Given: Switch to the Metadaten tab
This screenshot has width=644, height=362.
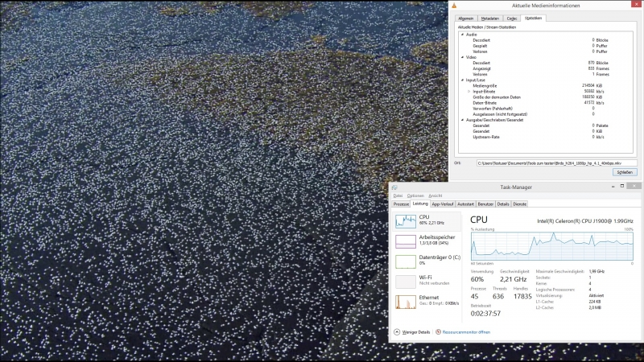Looking at the screenshot, I should tap(490, 19).
